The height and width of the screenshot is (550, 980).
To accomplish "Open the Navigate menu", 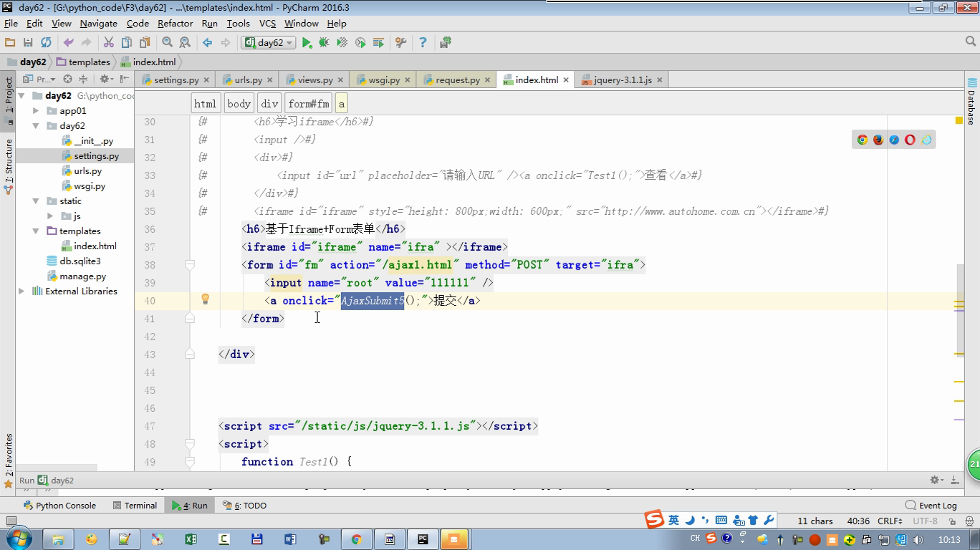I will coord(98,23).
